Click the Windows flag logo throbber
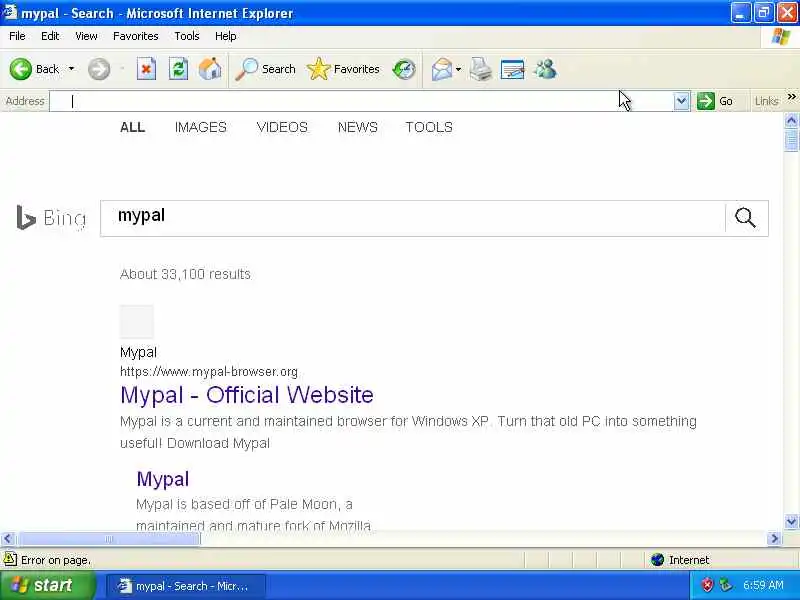 (x=781, y=37)
